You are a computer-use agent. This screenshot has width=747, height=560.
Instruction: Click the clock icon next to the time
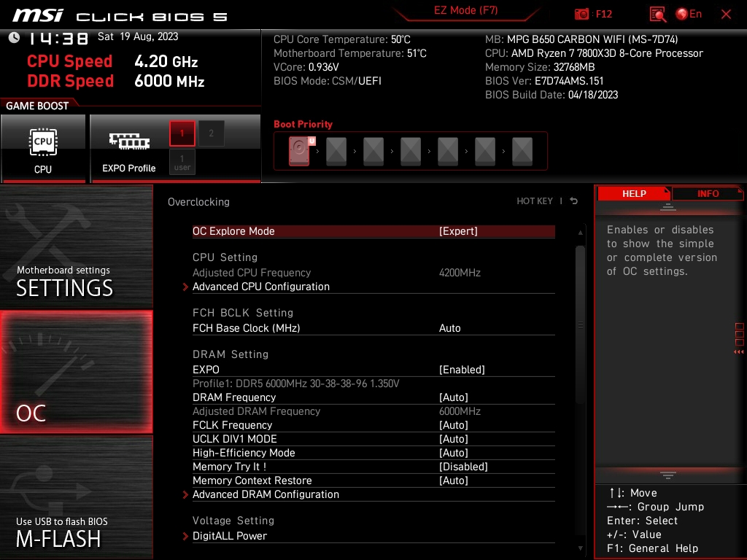point(15,37)
